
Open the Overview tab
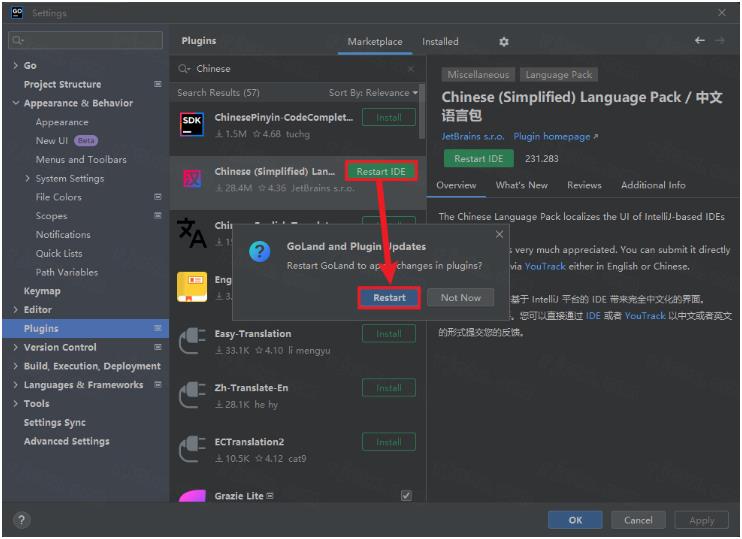(456, 185)
